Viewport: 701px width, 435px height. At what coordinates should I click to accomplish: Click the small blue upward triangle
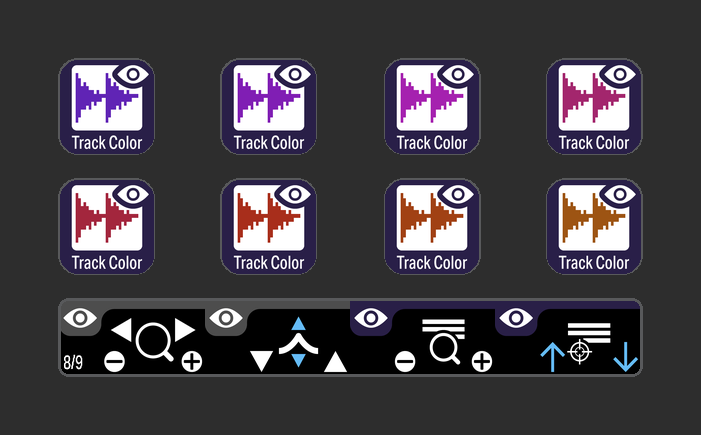298,324
